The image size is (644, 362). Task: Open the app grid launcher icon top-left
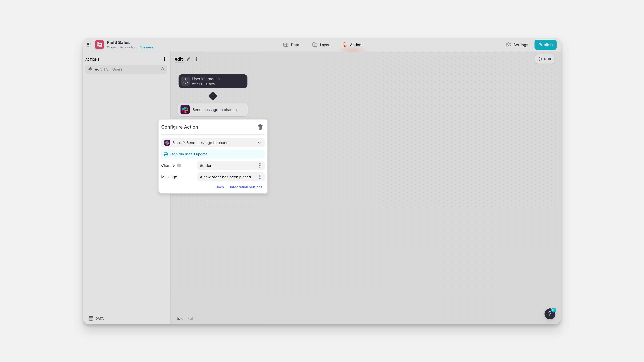tap(89, 45)
